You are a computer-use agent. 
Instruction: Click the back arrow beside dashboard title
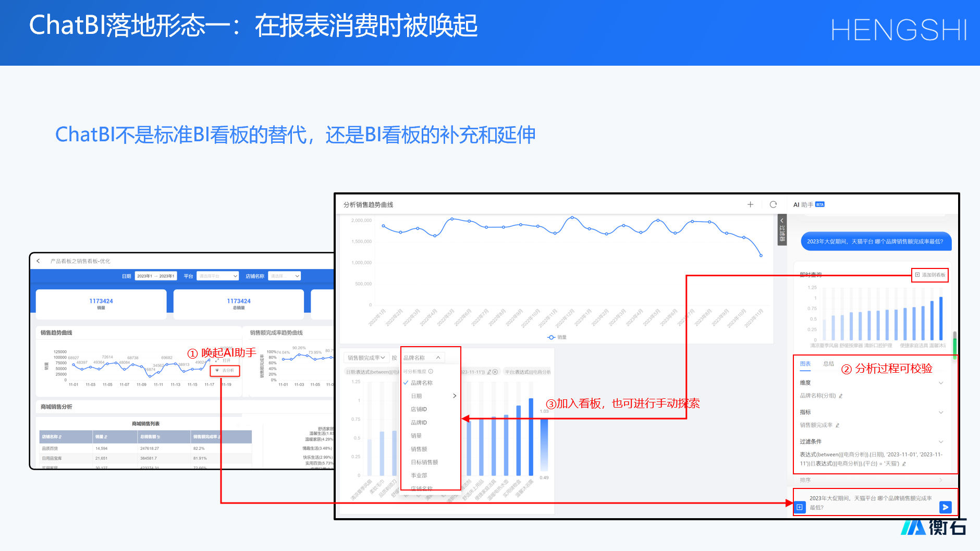coord(38,261)
